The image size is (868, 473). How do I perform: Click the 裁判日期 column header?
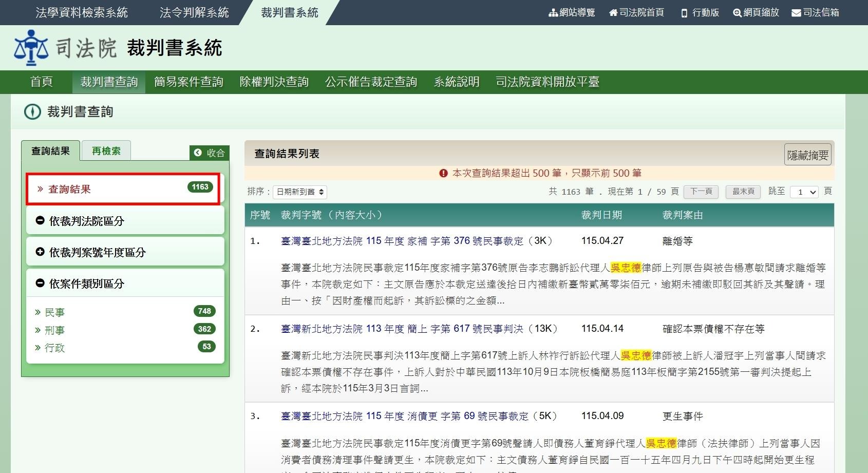601,215
